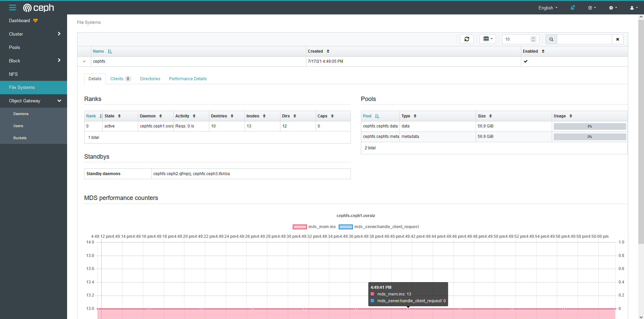Open Daemons under Object Gateway
Viewport: 644px width, 319px height.
pyautogui.click(x=21, y=114)
